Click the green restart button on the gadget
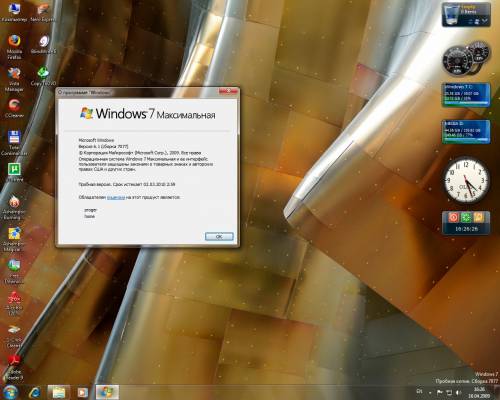500x400 pixels. 466,217
